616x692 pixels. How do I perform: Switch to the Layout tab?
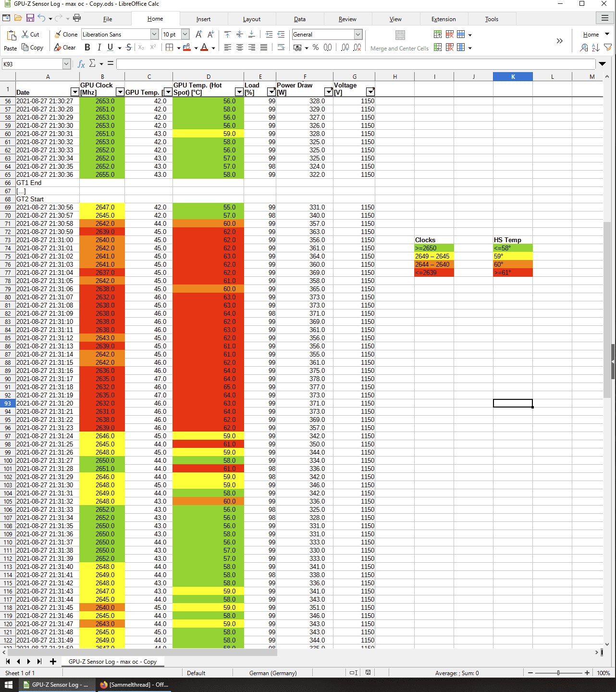252,19
